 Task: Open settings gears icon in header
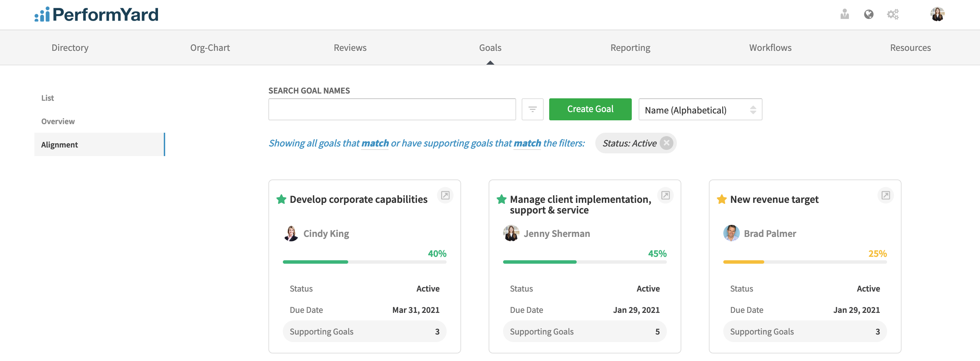pos(893,14)
